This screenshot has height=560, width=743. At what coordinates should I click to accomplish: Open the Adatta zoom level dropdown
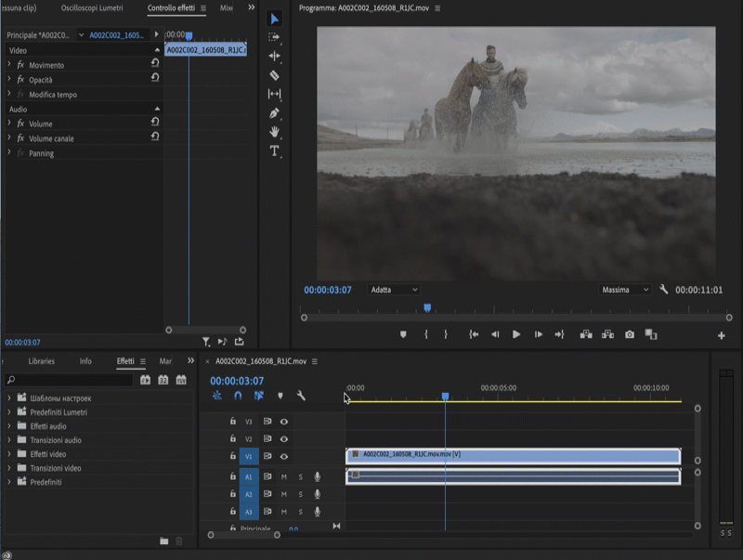394,290
